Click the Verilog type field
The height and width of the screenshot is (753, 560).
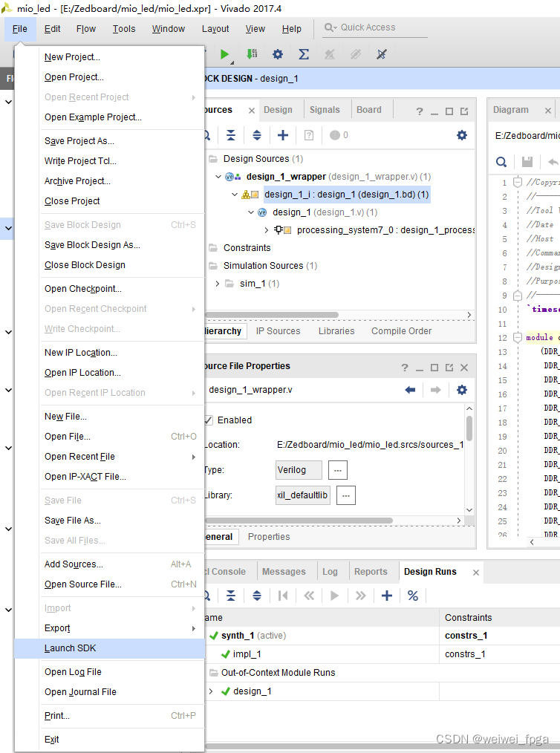299,470
